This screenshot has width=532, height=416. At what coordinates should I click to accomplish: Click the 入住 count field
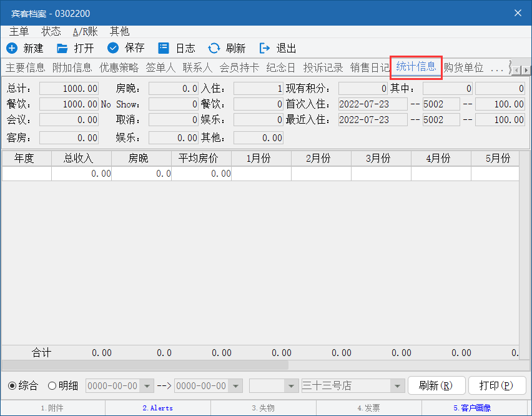pos(259,89)
